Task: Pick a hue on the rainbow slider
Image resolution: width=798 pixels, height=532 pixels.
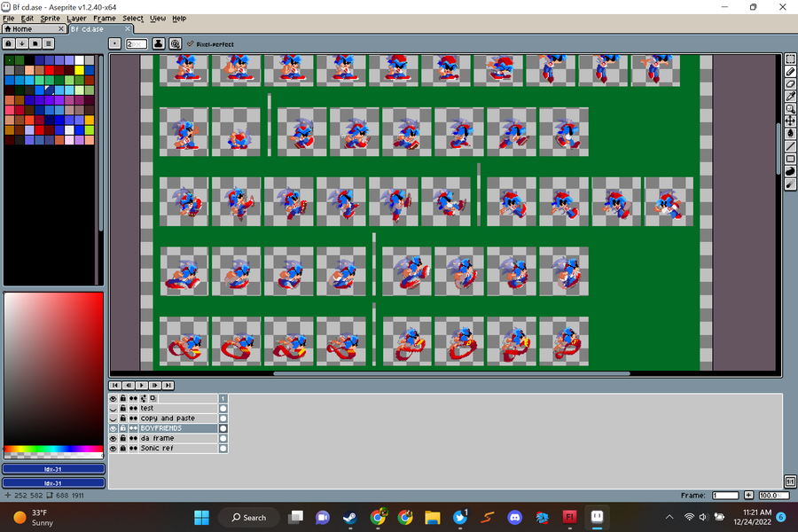Action: click(x=53, y=449)
